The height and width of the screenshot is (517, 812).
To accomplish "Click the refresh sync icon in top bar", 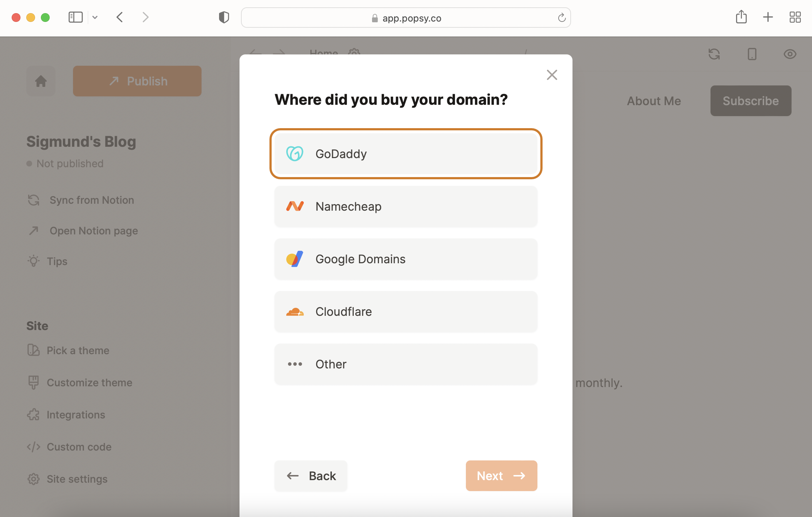I will [x=714, y=54].
